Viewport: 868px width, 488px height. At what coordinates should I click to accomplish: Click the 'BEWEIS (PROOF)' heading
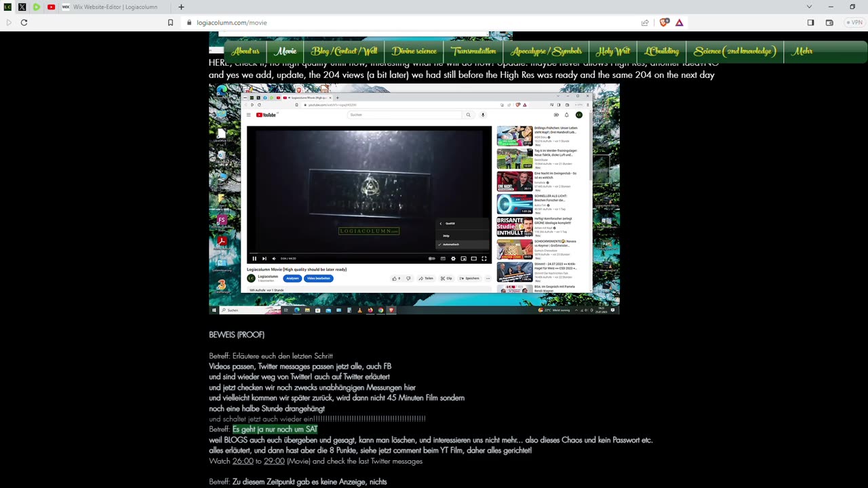pyautogui.click(x=237, y=335)
